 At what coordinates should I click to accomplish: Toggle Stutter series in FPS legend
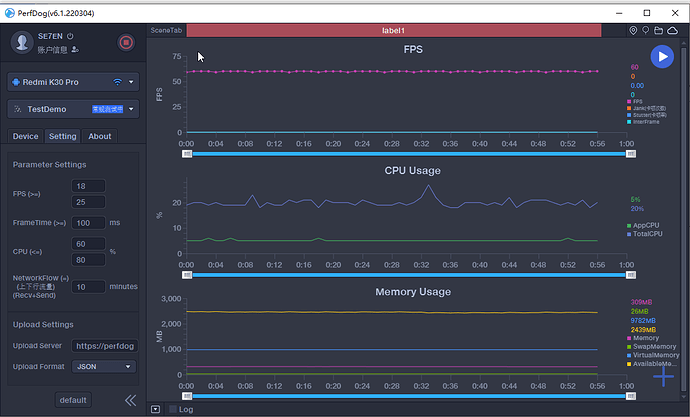(646, 115)
